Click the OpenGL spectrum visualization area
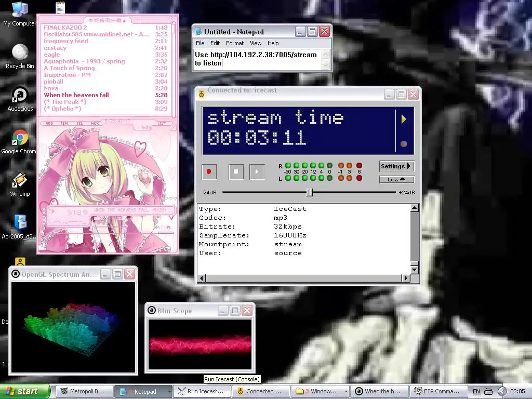The width and height of the screenshot is (532, 399). 73,327
